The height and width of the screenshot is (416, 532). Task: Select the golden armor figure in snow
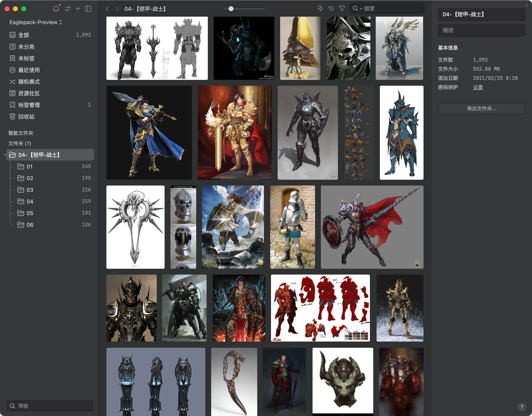(400, 308)
